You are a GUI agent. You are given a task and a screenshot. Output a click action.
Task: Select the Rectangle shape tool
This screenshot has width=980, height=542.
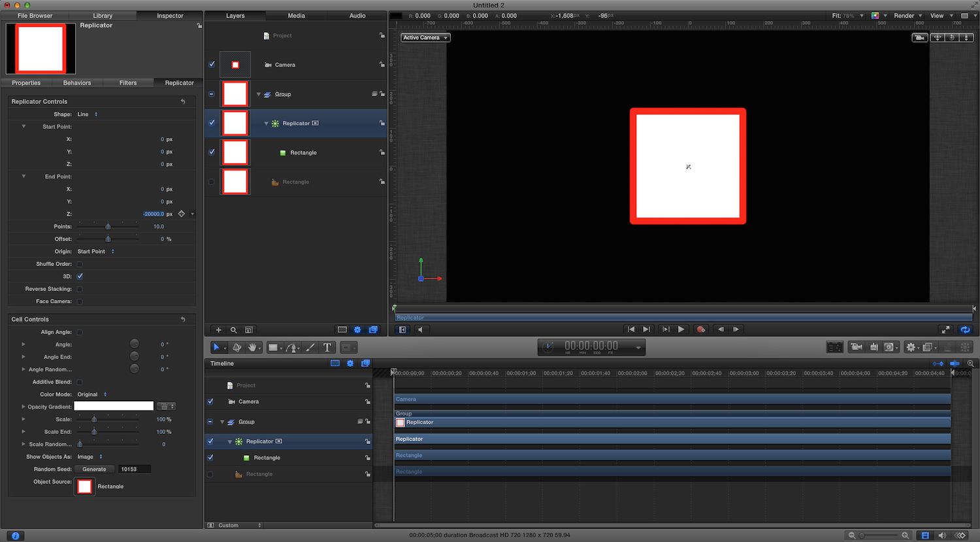273,347
